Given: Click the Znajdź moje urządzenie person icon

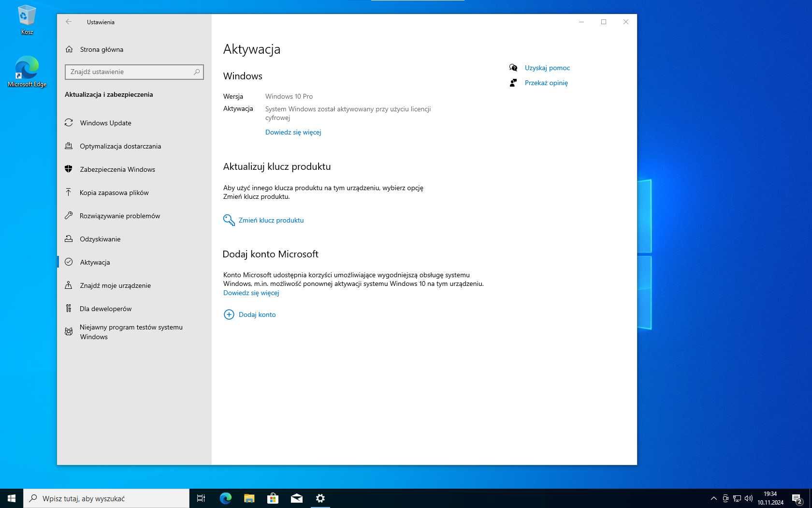Looking at the screenshot, I should pos(69,285).
